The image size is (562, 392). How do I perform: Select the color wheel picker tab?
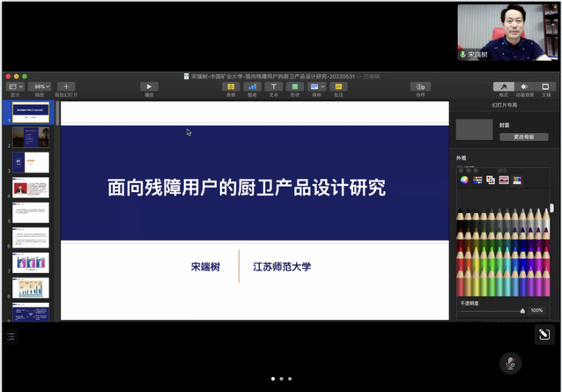pyautogui.click(x=464, y=180)
